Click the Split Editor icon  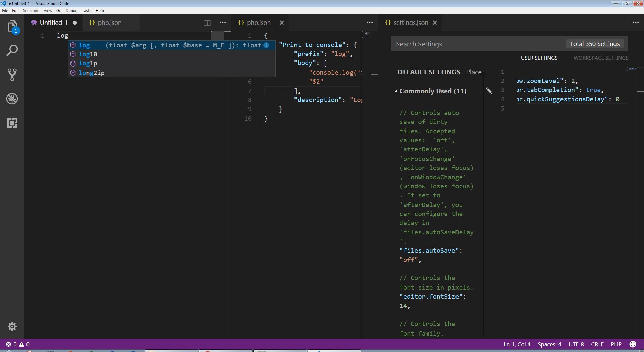coord(207,23)
